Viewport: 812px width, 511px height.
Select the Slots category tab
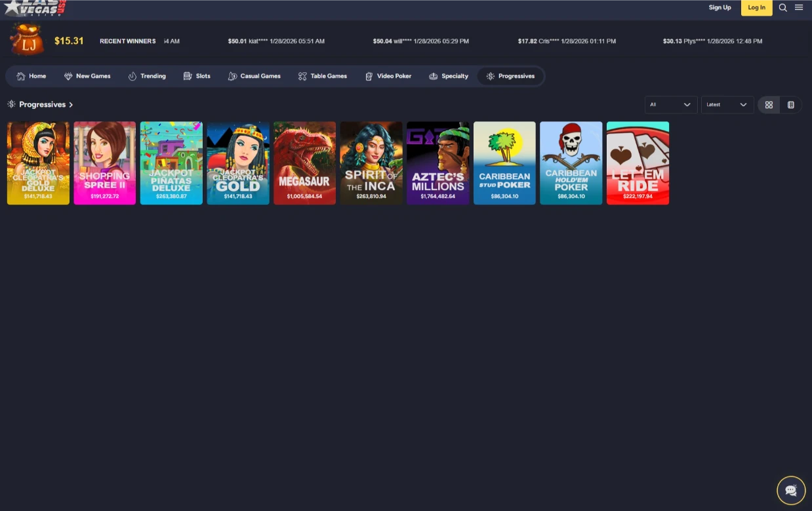(x=197, y=76)
